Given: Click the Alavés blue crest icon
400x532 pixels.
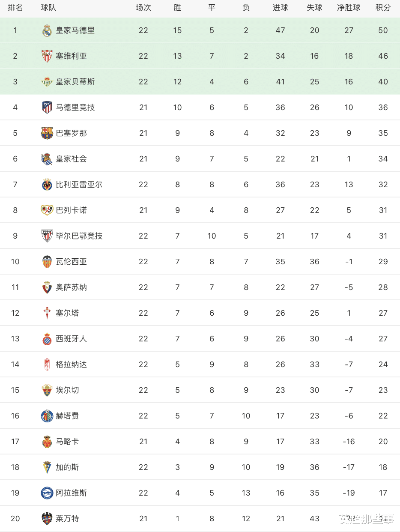Looking at the screenshot, I should coord(47,493).
